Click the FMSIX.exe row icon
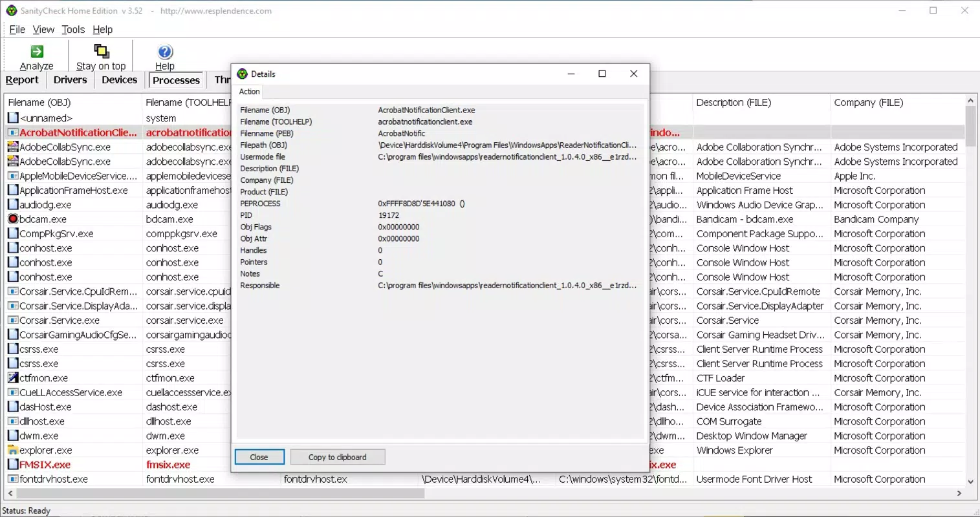The image size is (980, 517). [x=13, y=465]
